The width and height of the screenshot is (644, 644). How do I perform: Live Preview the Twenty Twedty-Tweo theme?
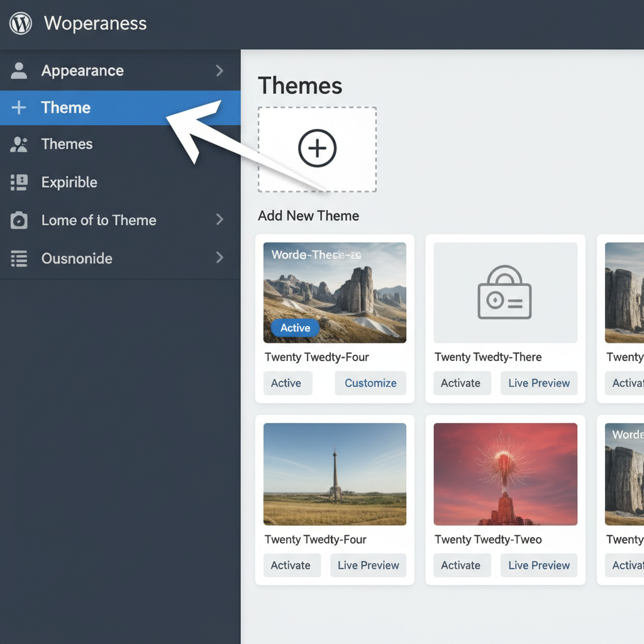538,565
